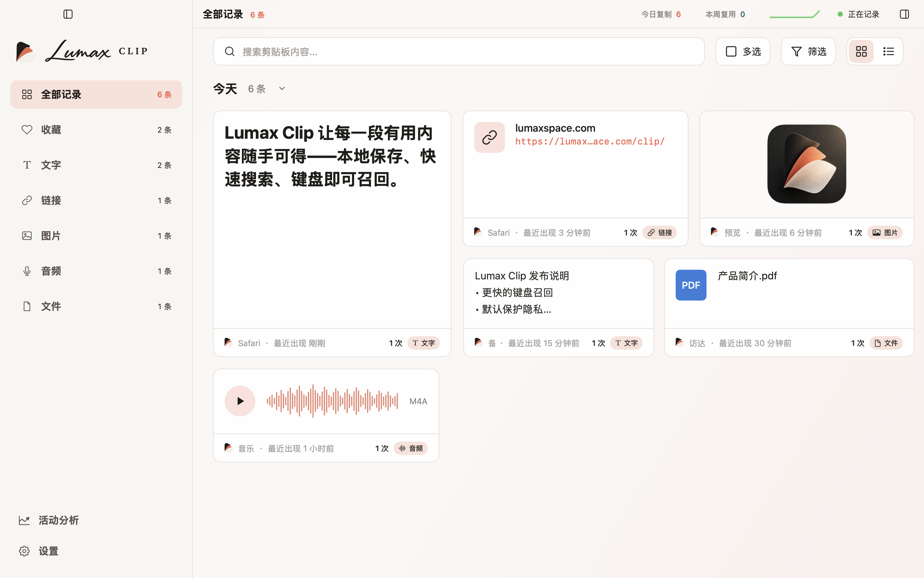Open the https://lumax…ace.com/clip/ link
The image size is (924, 578).
(590, 141)
